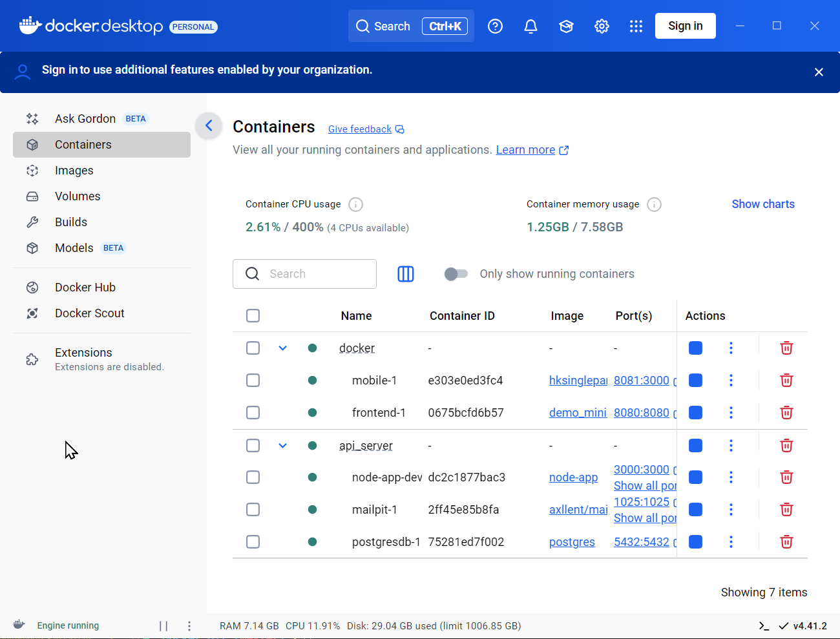Check the frontend-1 container checkbox
Image resolution: width=840 pixels, height=639 pixels.
tap(253, 413)
